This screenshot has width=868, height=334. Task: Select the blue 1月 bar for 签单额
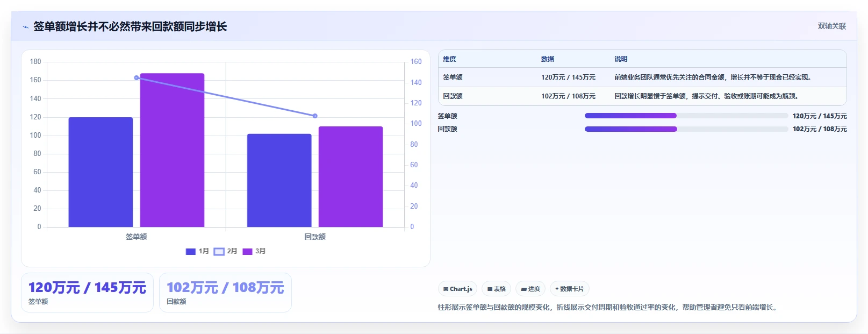pos(101,172)
